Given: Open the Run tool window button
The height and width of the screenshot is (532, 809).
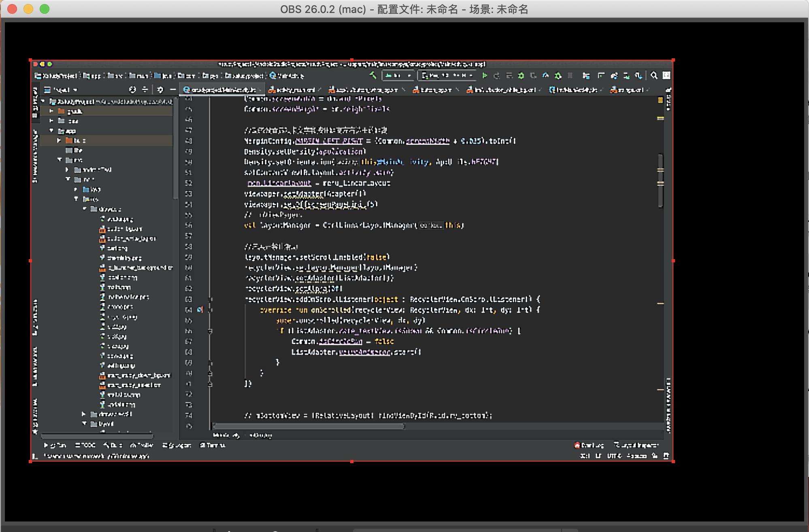Looking at the screenshot, I should coord(55,445).
